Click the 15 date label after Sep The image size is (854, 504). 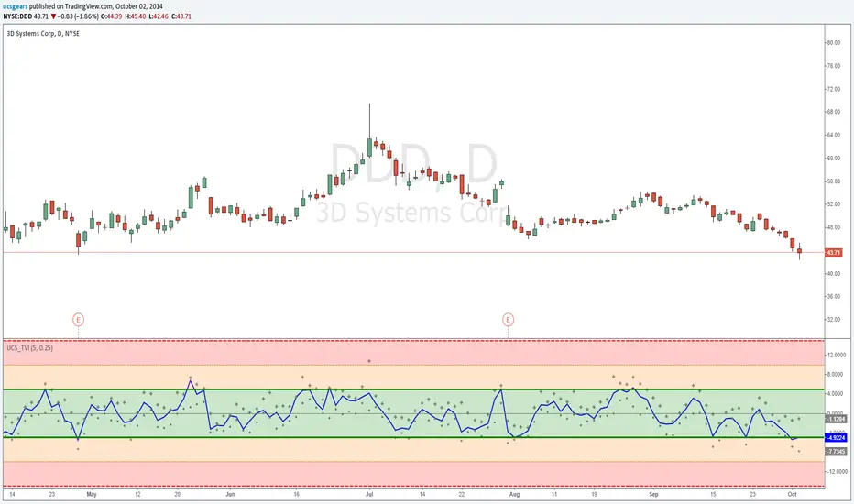(713, 494)
